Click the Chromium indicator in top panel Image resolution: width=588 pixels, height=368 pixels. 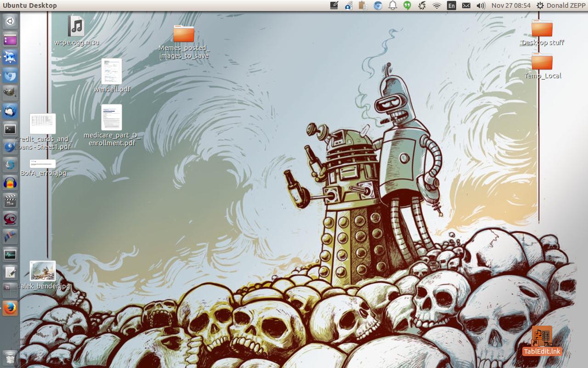[x=378, y=6]
